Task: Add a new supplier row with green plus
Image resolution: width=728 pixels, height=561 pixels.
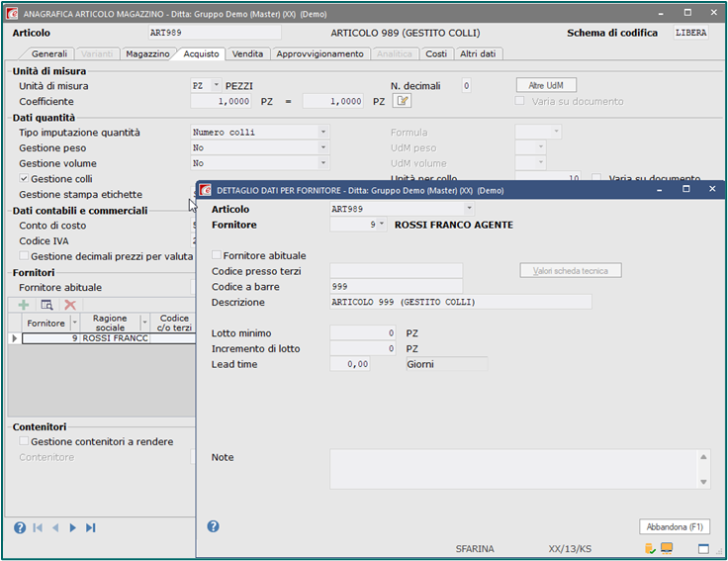Action: tap(24, 305)
